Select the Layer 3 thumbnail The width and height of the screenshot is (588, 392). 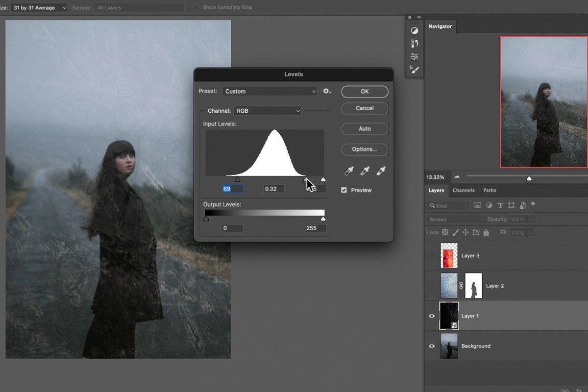449,256
